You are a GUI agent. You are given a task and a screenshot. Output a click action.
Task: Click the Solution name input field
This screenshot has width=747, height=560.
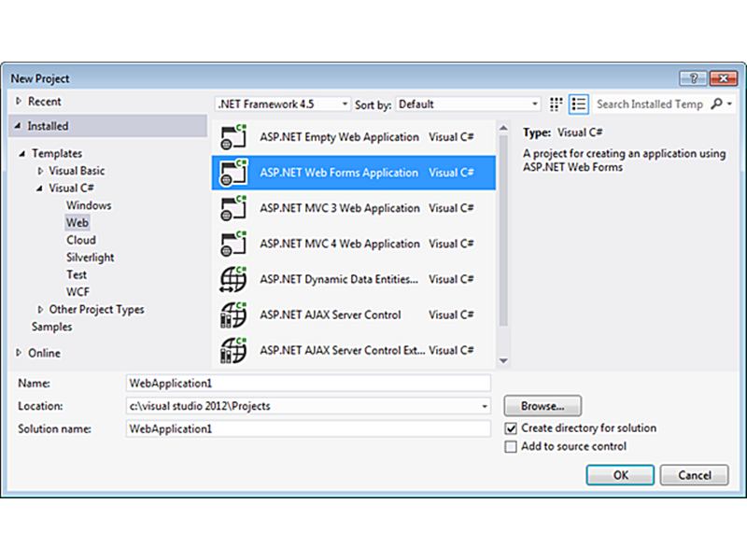point(308,429)
